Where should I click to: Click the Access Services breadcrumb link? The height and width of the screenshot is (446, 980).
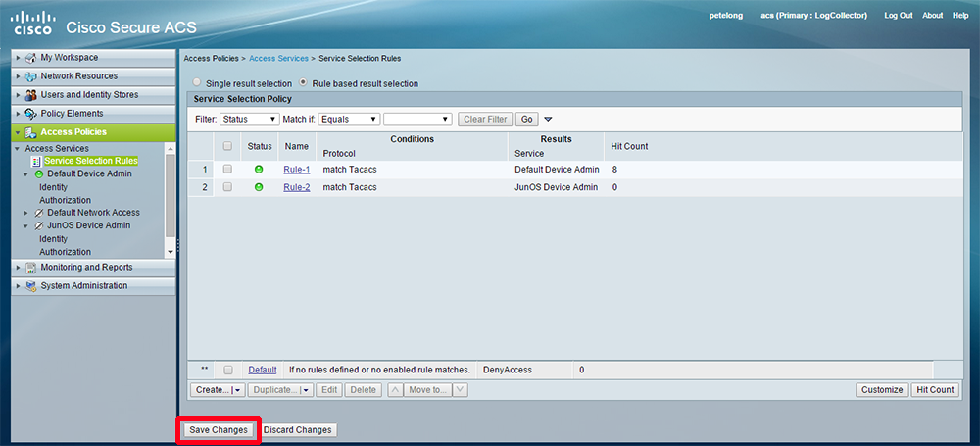[x=278, y=58]
